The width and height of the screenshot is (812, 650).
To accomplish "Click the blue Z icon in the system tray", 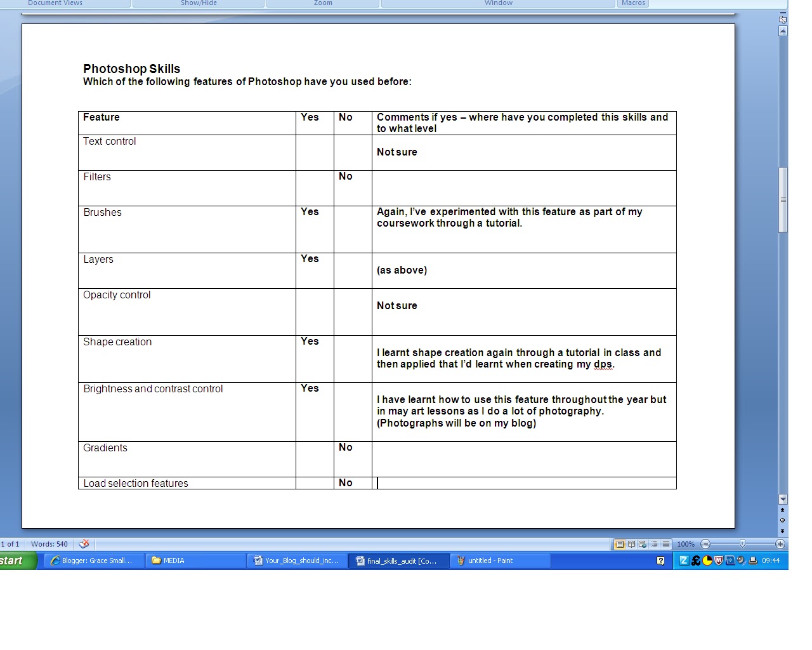I will tap(683, 560).
